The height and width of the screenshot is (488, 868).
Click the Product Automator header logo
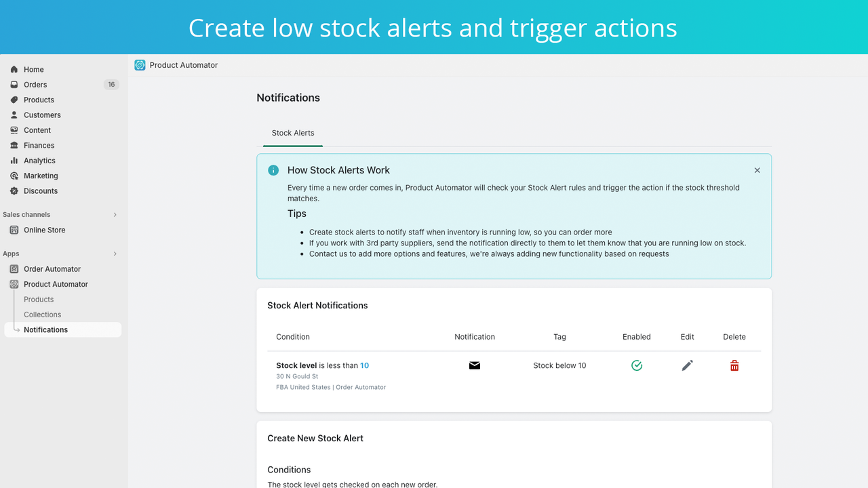[x=140, y=65]
